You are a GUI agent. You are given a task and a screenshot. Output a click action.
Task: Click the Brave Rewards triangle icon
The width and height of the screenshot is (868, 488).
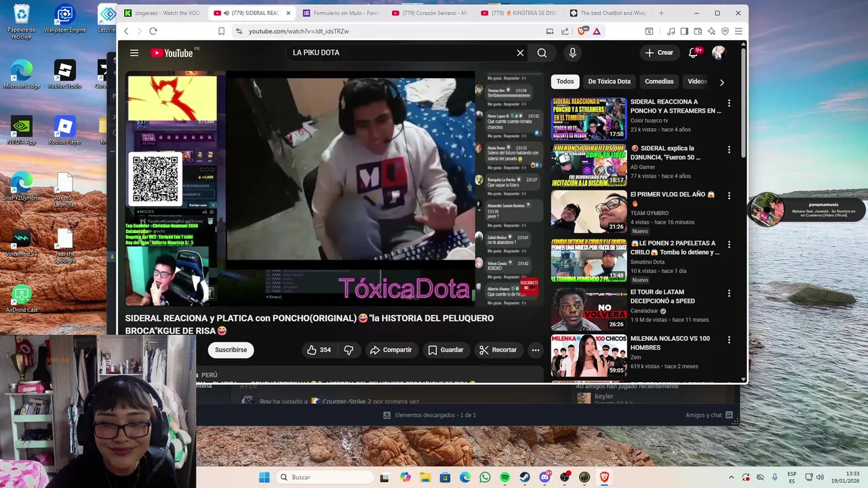(597, 31)
